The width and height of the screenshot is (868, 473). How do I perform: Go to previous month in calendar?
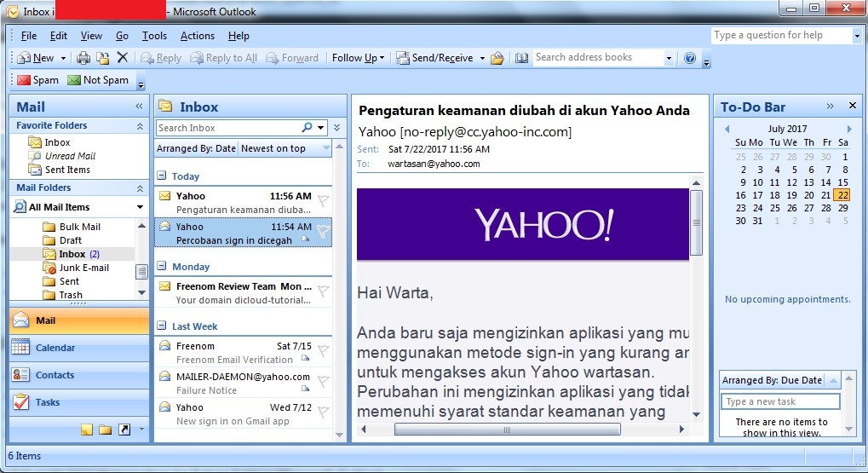click(727, 129)
